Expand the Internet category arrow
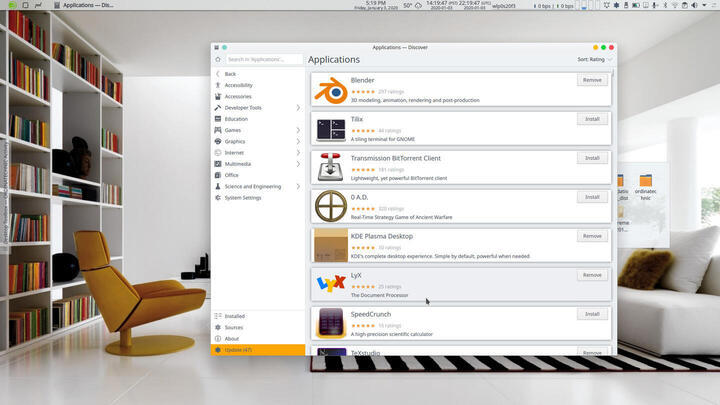 (x=298, y=152)
